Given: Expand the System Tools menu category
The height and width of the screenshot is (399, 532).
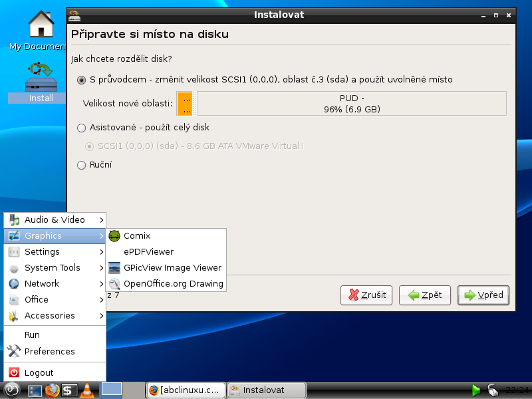Looking at the screenshot, I should (55, 268).
